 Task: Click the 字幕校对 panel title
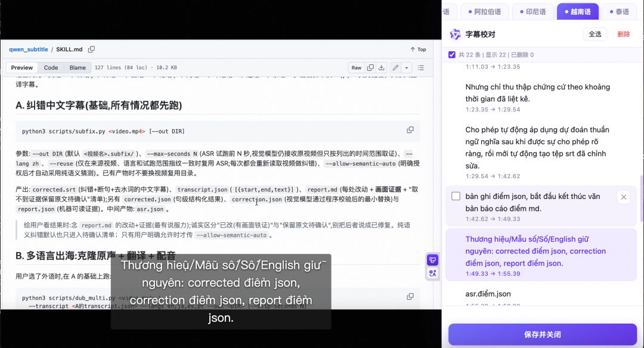[480, 35]
